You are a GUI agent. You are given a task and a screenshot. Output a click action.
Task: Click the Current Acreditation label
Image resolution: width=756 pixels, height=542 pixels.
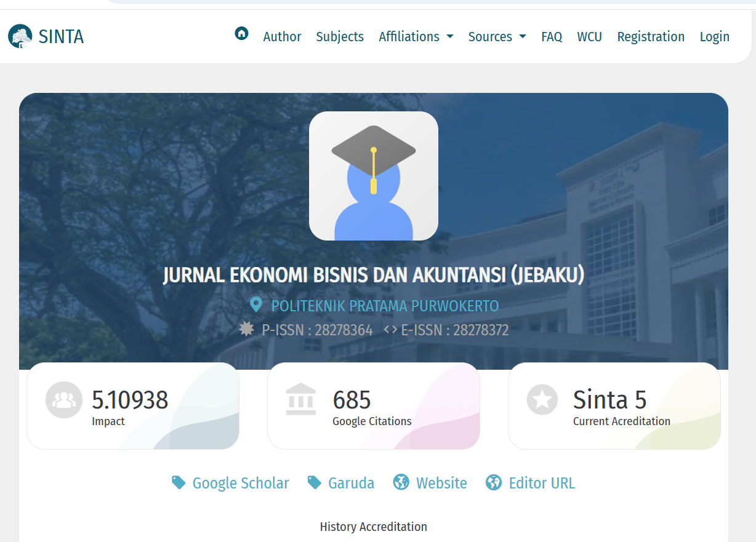pos(622,421)
